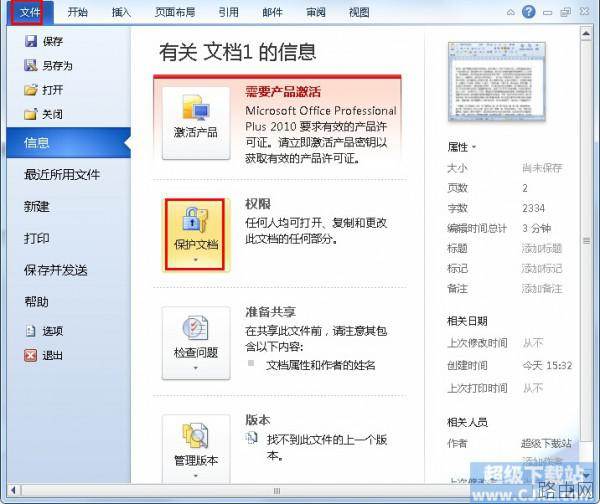
Task: Open 保存并发送 page
Action: (x=55, y=270)
